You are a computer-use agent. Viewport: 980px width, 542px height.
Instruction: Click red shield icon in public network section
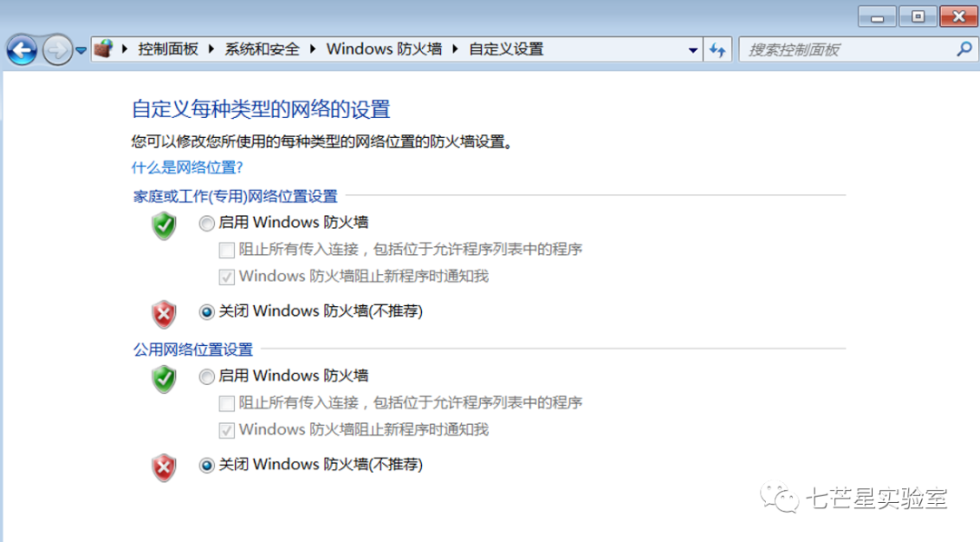(163, 468)
